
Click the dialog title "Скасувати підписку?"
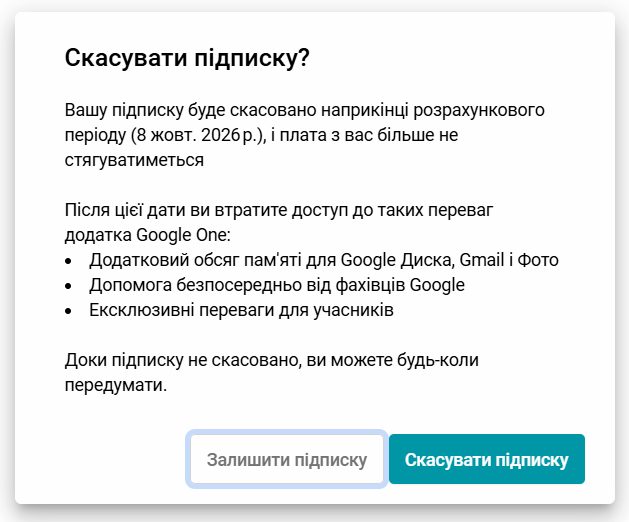[x=187, y=58]
